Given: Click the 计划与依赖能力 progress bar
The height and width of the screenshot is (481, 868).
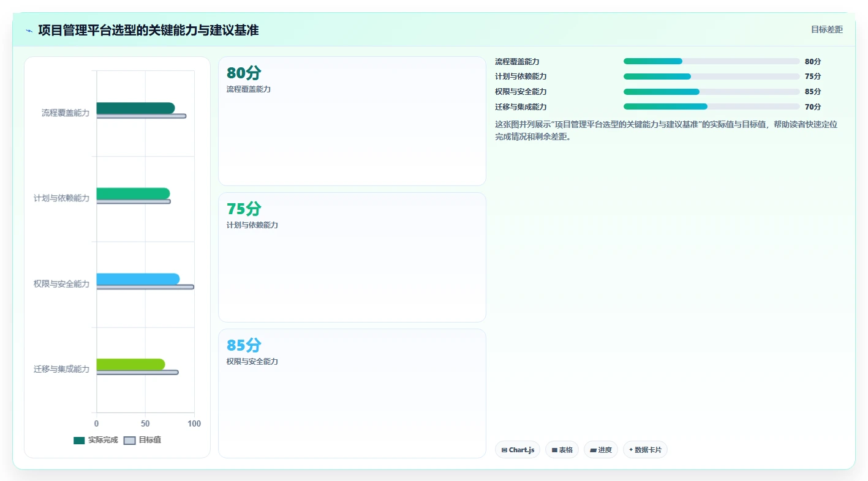Looking at the screenshot, I should tap(712, 76).
